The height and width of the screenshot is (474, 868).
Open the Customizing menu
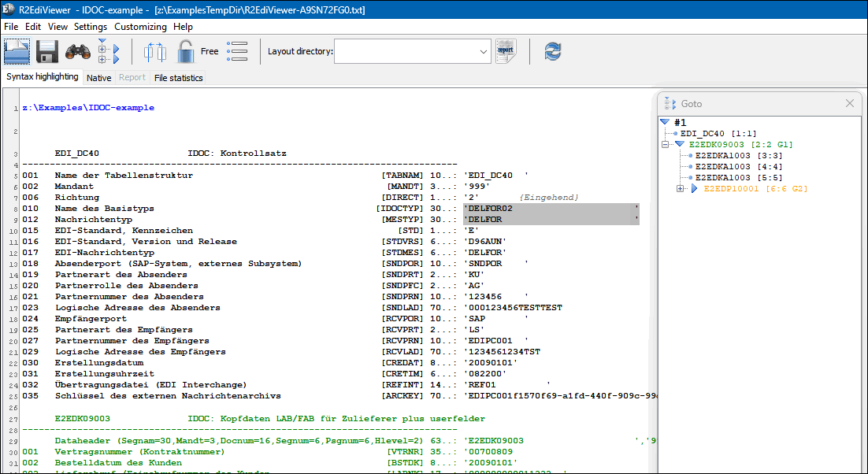140,27
